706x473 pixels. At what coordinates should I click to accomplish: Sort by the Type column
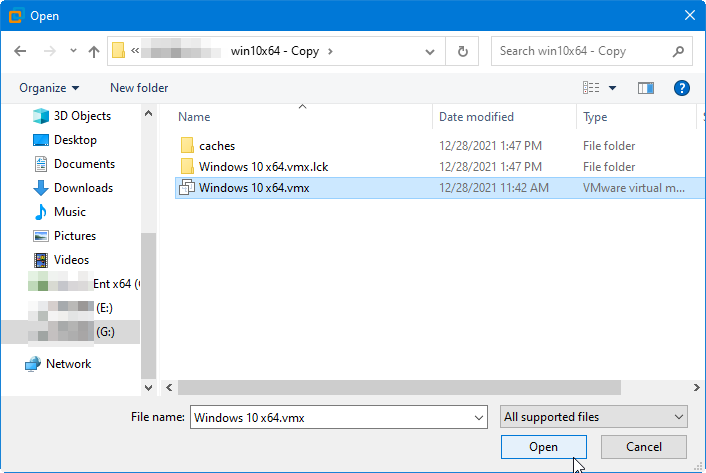595,117
